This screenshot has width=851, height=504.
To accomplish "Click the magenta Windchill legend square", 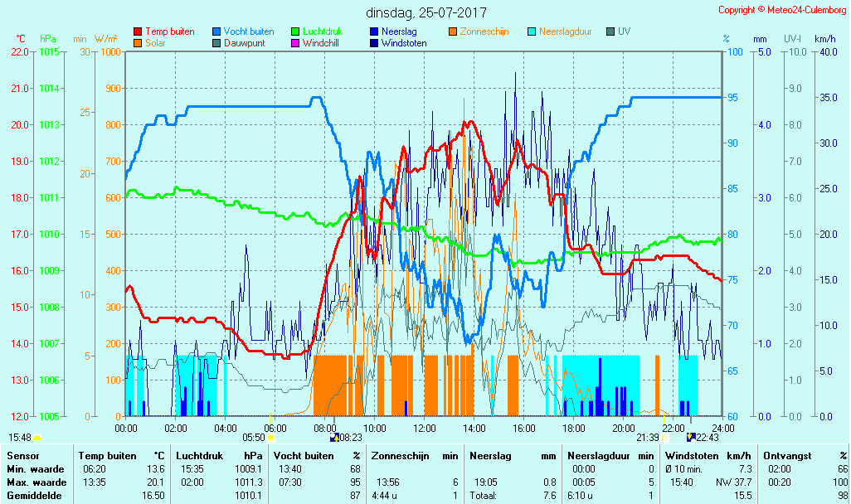I will [295, 43].
